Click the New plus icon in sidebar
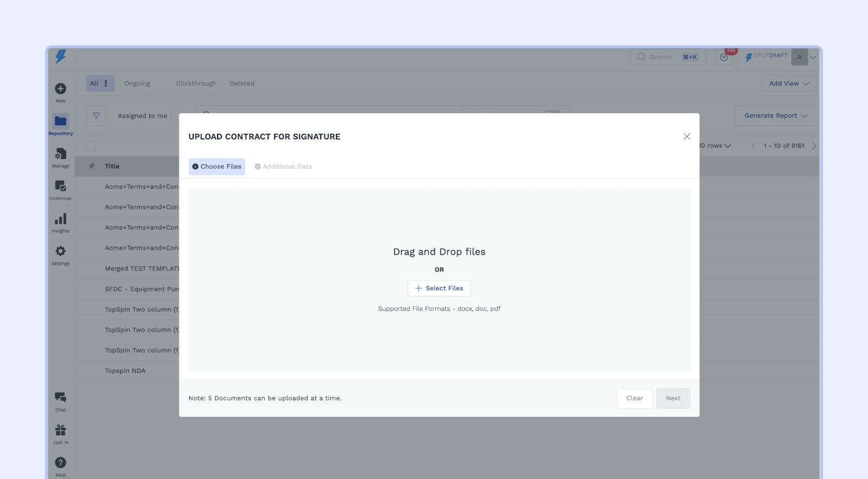Image resolution: width=868 pixels, height=479 pixels. pos(61,89)
